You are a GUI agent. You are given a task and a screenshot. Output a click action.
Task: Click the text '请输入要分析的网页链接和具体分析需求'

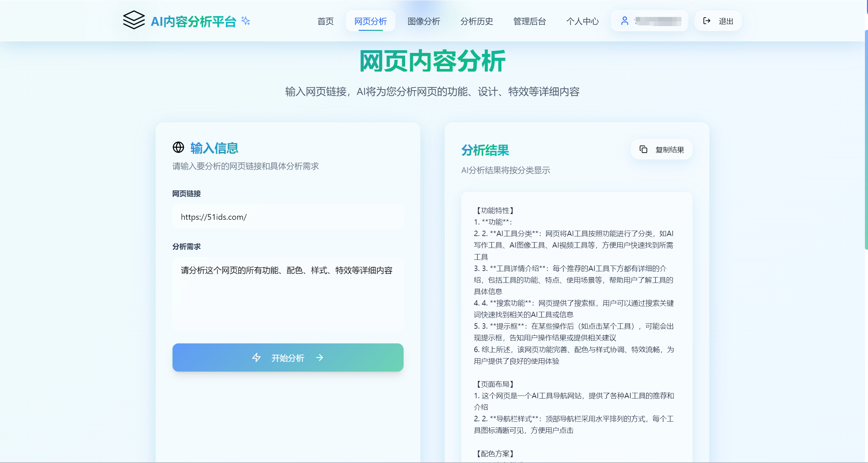[x=246, y=166]
